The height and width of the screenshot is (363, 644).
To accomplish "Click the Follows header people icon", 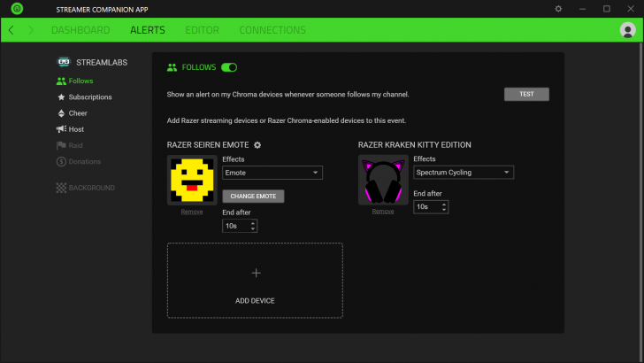I will [172, 67].
